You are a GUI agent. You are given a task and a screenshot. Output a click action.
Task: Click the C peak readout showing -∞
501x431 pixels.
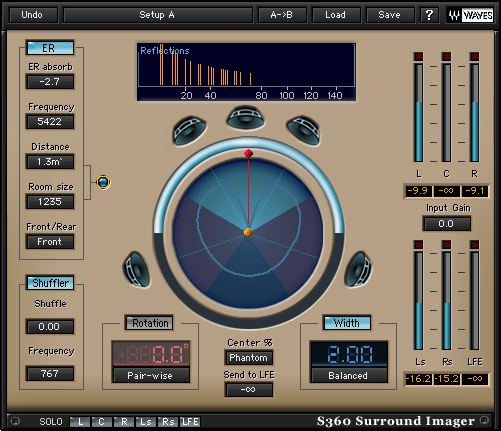(x=446, y=191)
